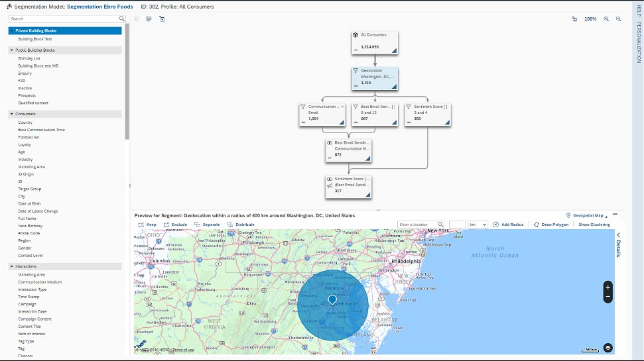Click the map zoom plus button
Image resolution: width=644 pixels, height=361 pixels.
coord(608,287)
